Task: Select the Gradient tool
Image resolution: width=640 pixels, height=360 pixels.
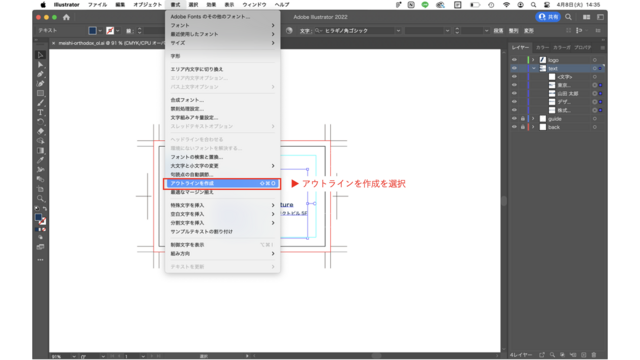Action: pyautogui.click(x=40, y=151)
